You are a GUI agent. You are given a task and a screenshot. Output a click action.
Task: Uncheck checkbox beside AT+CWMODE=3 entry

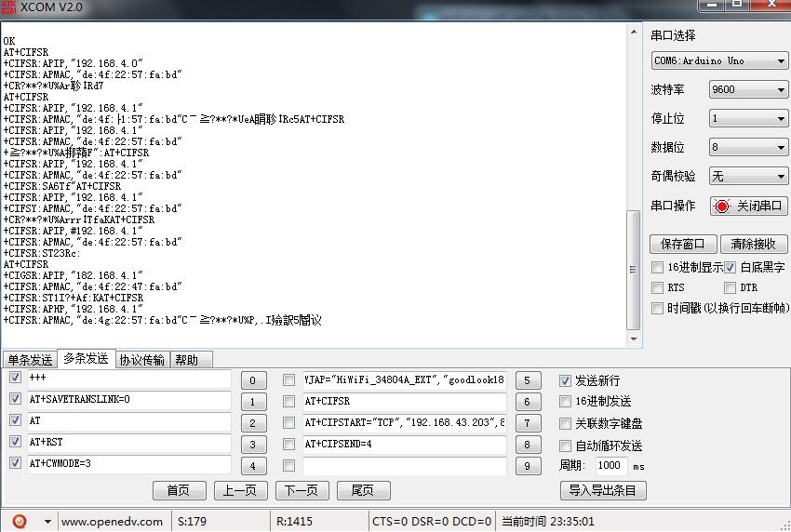[15, 462]
